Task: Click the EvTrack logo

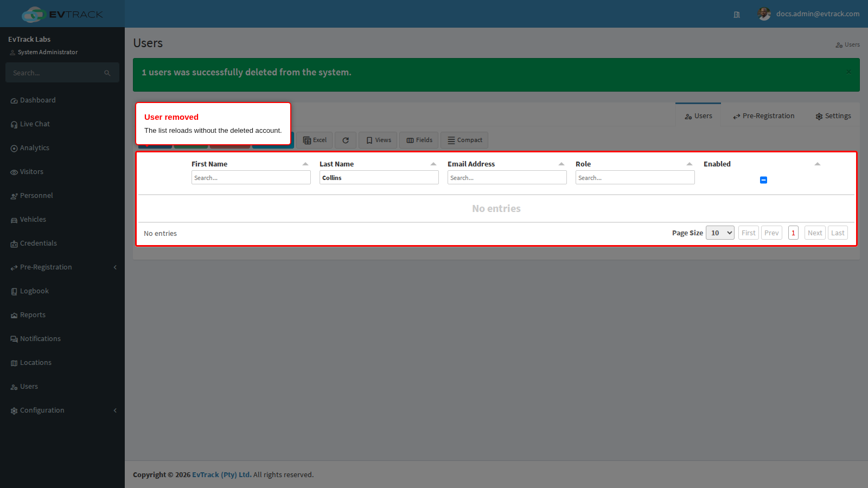Action: tap(62, 14)
